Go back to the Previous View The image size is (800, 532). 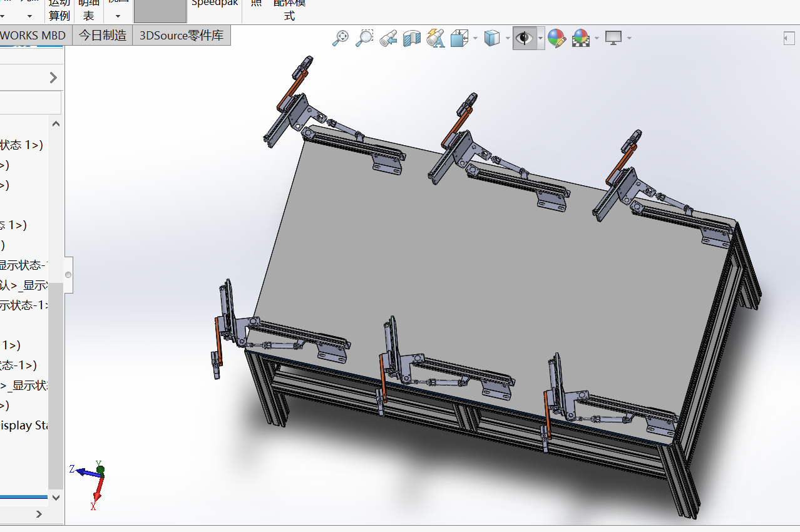pos(388,38)
